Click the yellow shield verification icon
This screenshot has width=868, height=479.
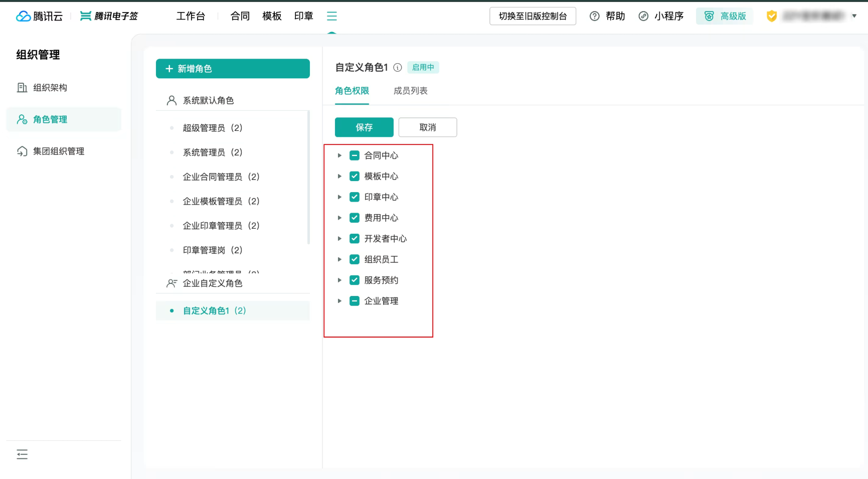coord(772,16)
